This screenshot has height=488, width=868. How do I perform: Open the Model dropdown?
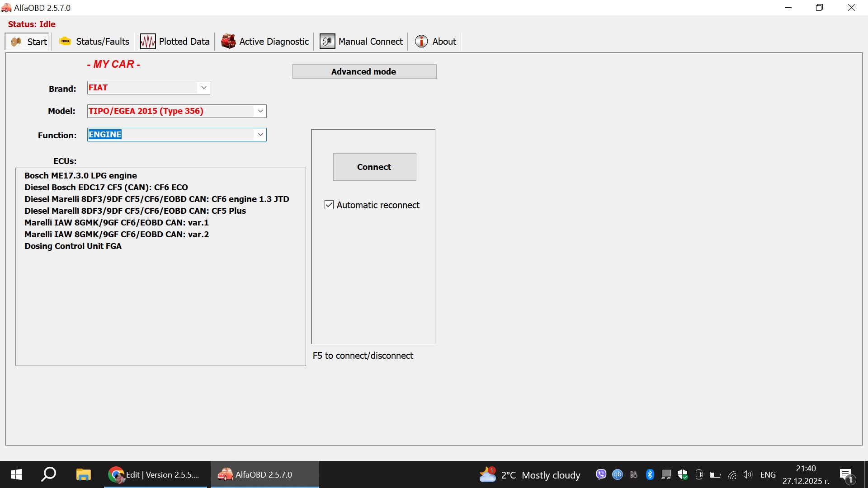260,111
